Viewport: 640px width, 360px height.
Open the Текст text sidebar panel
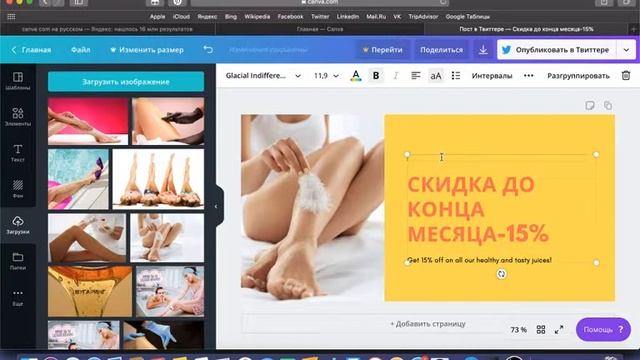click(18, 153)
